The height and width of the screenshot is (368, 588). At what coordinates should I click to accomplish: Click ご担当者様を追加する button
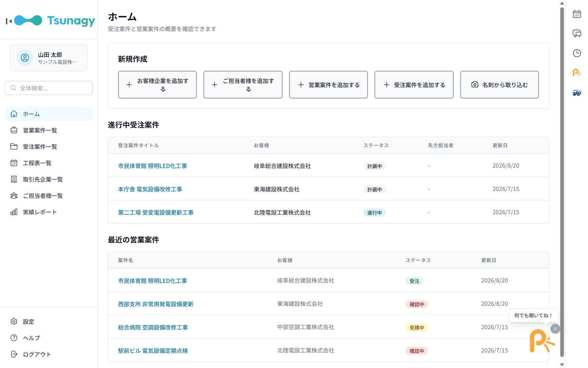pyautogui.click(x=243, y=85)
